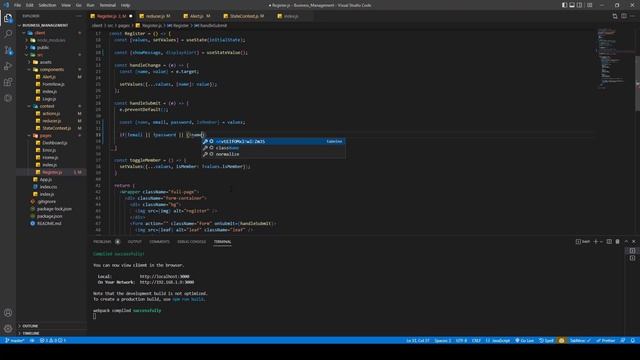640x360 pixels.
Task: Click the http://localhost:3000 link in terminal
Action: pyautogui.click(x=164, y=276)
